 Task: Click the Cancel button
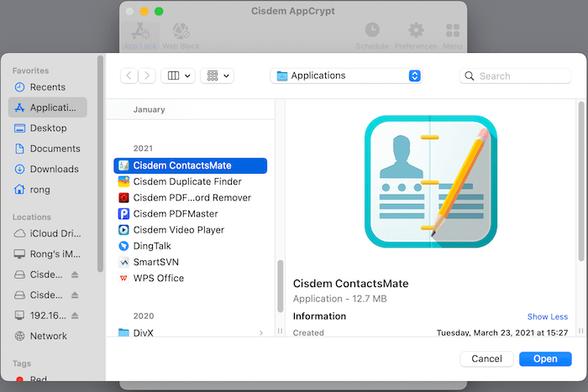[486, 358]
